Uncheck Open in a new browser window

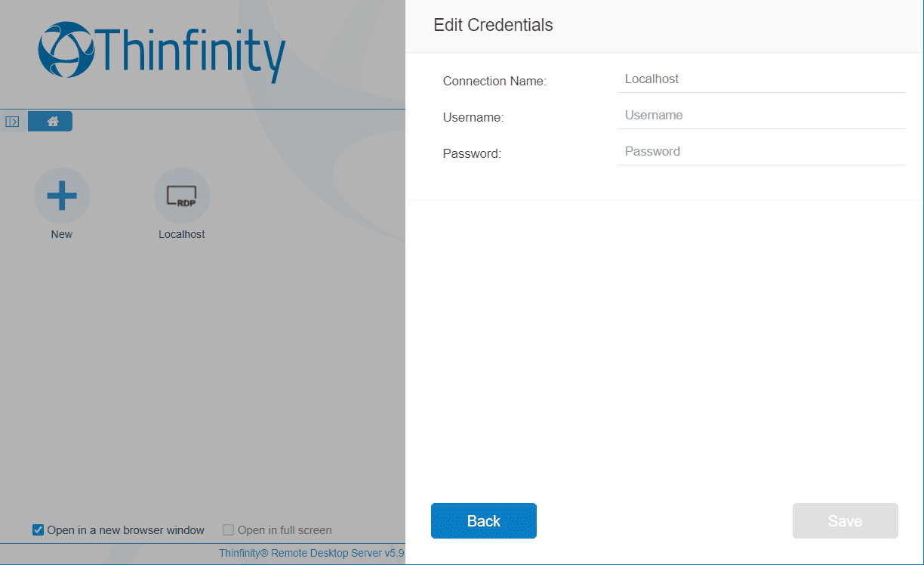coord(38,530)
